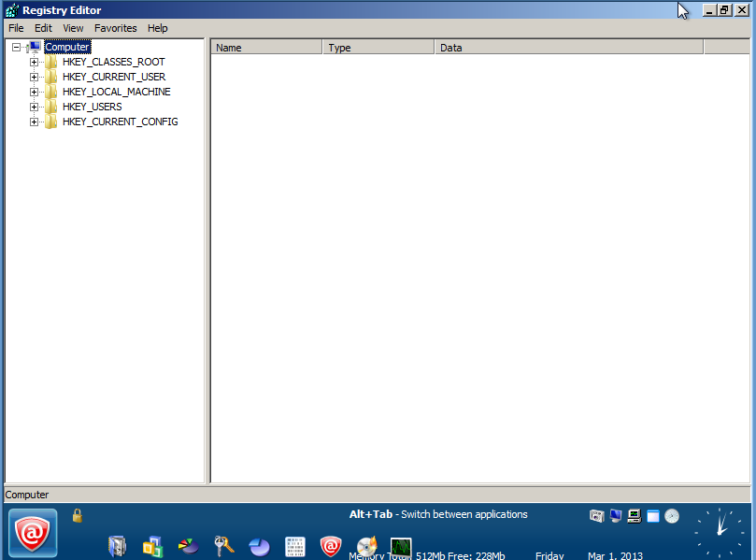Viewport: 756px width, 560px height.
Task: Open the Help menu
Action: coord(157,28)
